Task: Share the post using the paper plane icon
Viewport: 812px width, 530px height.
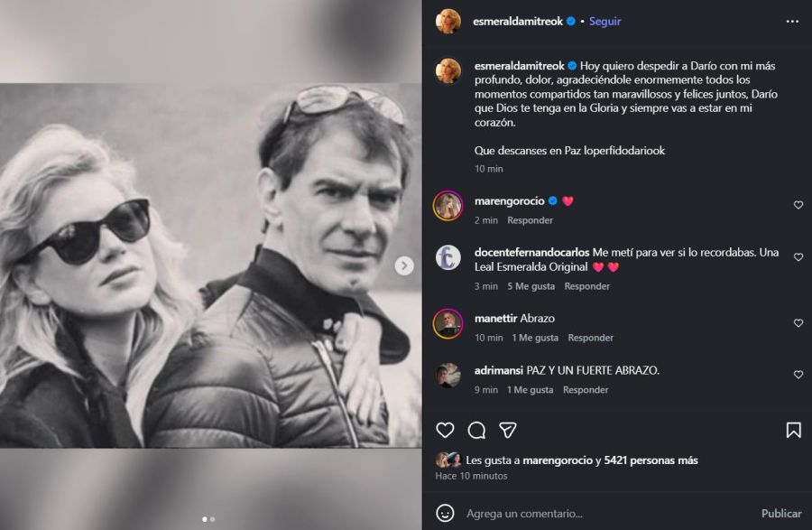Action: coord(506,428)
